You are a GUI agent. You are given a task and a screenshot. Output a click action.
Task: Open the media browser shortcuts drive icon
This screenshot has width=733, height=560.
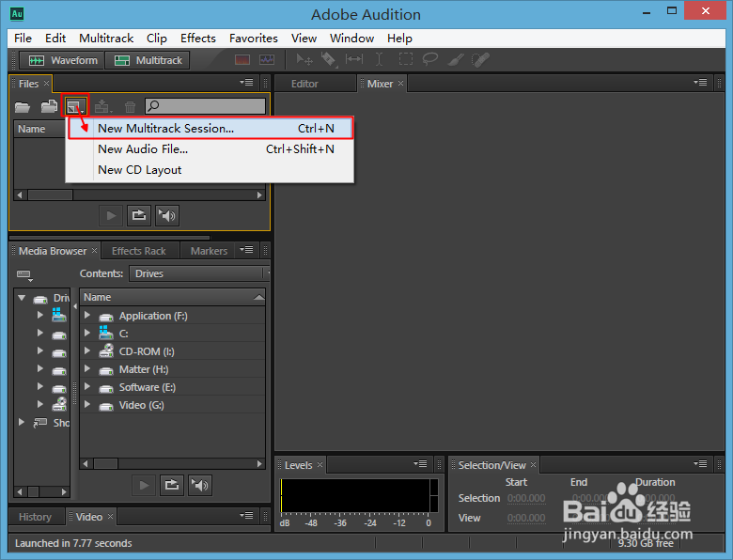click(24, 275)
